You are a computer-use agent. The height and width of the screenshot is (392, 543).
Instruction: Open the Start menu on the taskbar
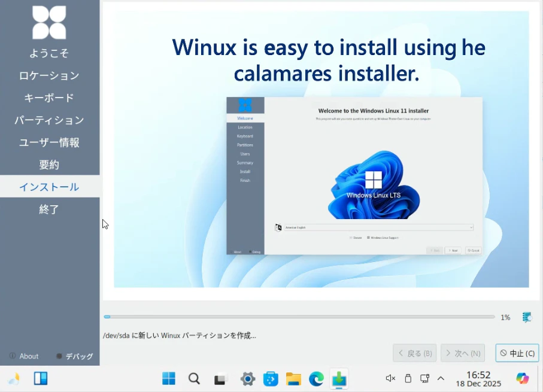click(x=169, y=378)
